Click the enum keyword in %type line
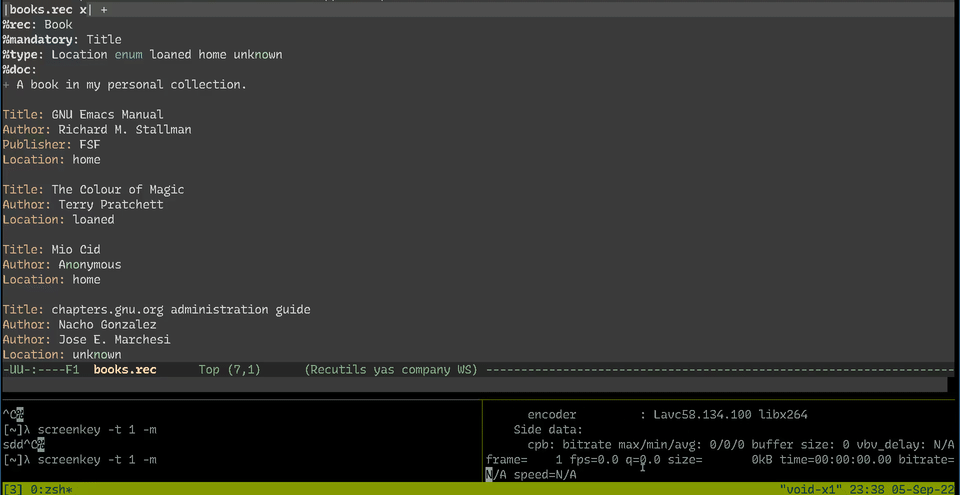960x495 pixels. (129, 55)
